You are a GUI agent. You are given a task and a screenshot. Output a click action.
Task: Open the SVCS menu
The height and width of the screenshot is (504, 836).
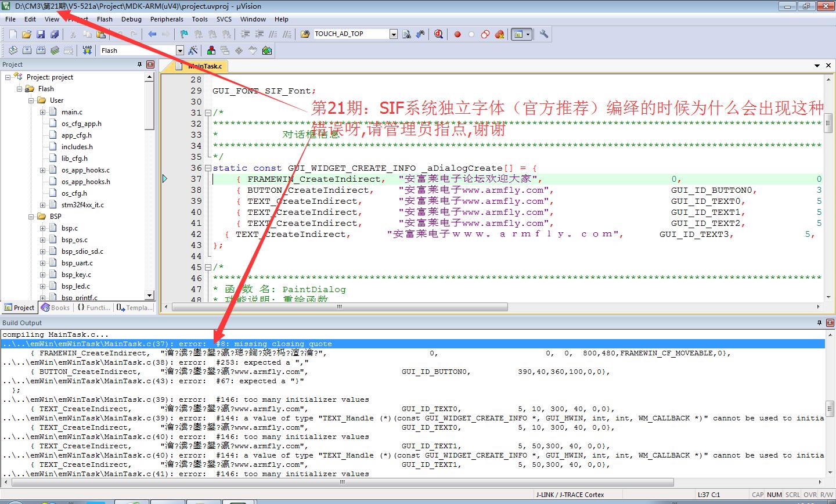coord(224,19)
